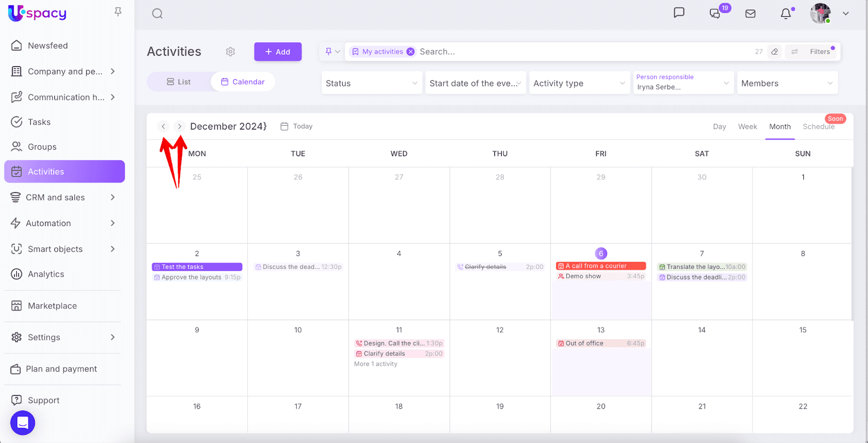Open the Activity type dropdown

click(x=579, y=83)
